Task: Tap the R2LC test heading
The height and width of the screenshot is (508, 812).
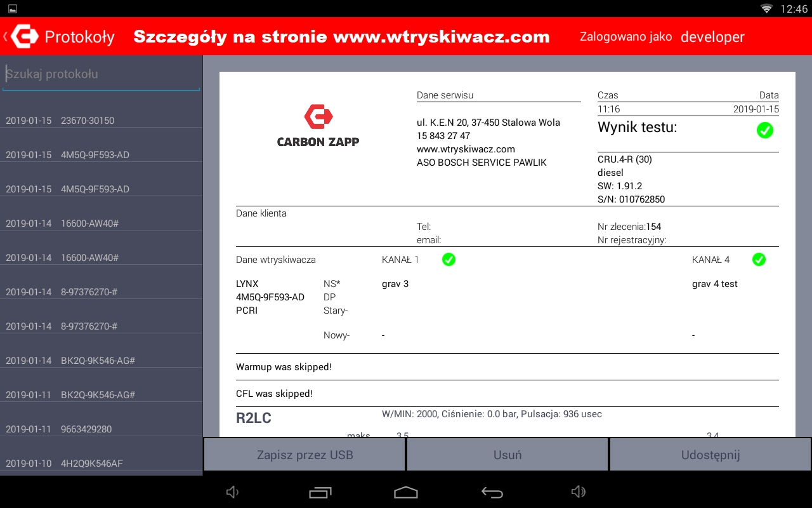Action: 254,418
